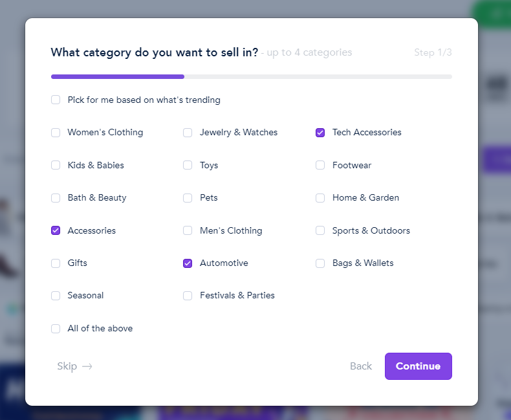Choose the Toys category
The height and width of the screenshot is (420, 511).
[188, 165]
